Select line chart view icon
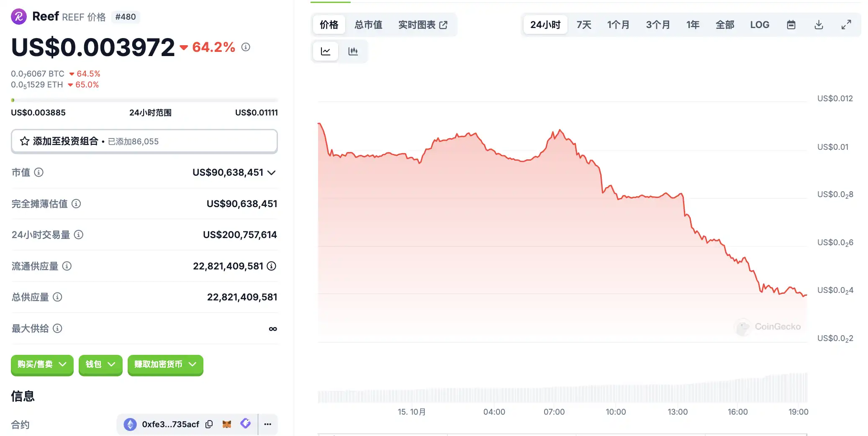This screenshot has width=868, height=436. (x=326, y=51)
